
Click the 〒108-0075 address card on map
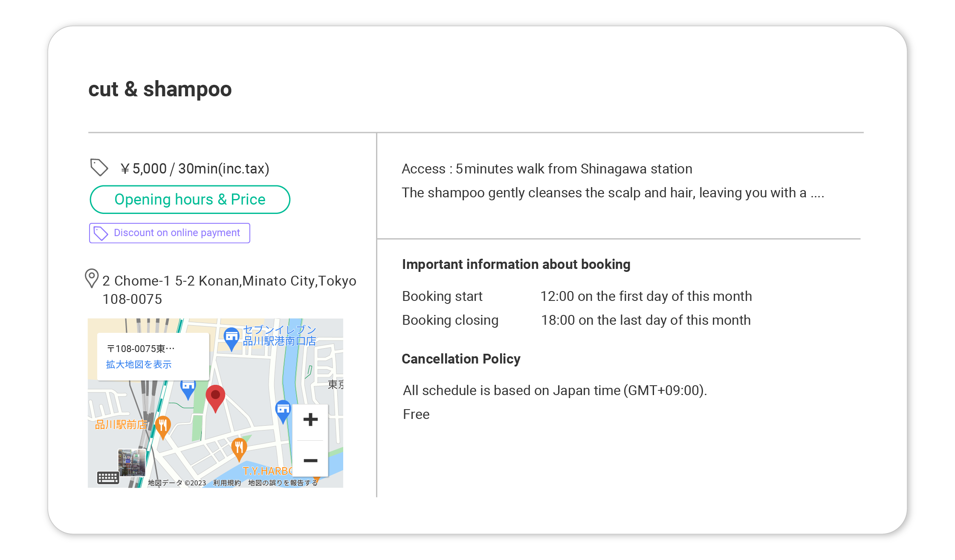[x=141, y=349]
